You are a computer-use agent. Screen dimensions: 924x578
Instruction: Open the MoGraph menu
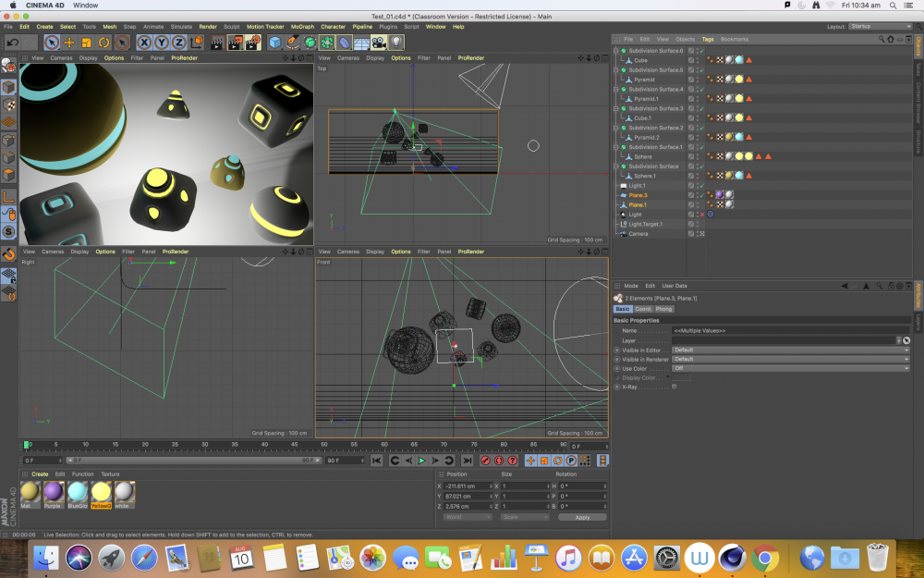tap(301, 27)
